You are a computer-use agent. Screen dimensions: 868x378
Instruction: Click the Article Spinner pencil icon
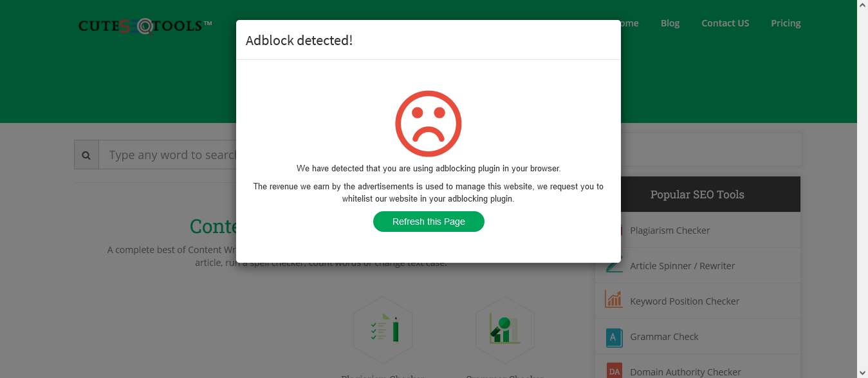coord(614,265)
